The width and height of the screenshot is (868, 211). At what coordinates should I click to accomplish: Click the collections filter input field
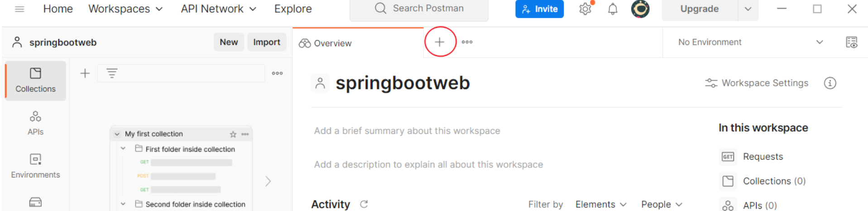pos(181,73)
